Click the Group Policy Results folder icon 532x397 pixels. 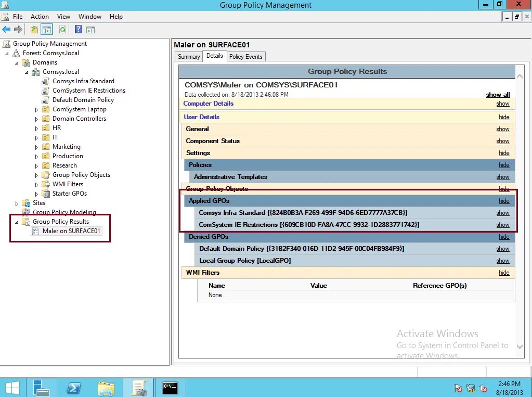click(26, 222)
